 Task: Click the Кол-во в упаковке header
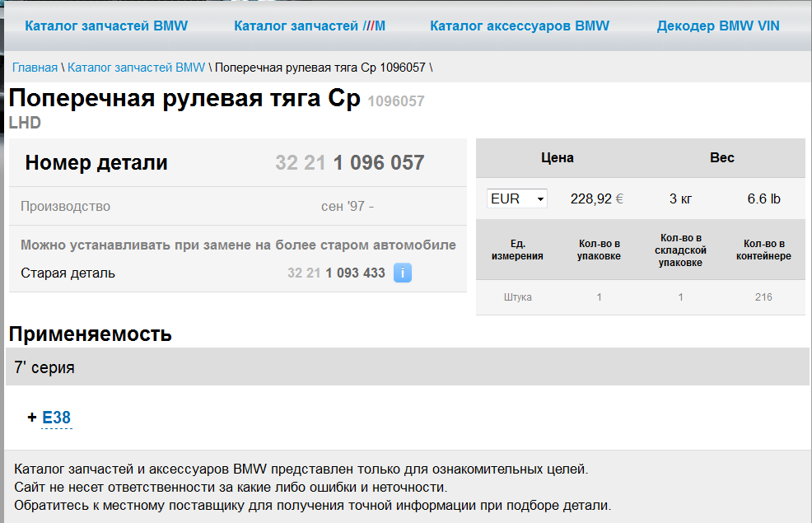(600, 250)
